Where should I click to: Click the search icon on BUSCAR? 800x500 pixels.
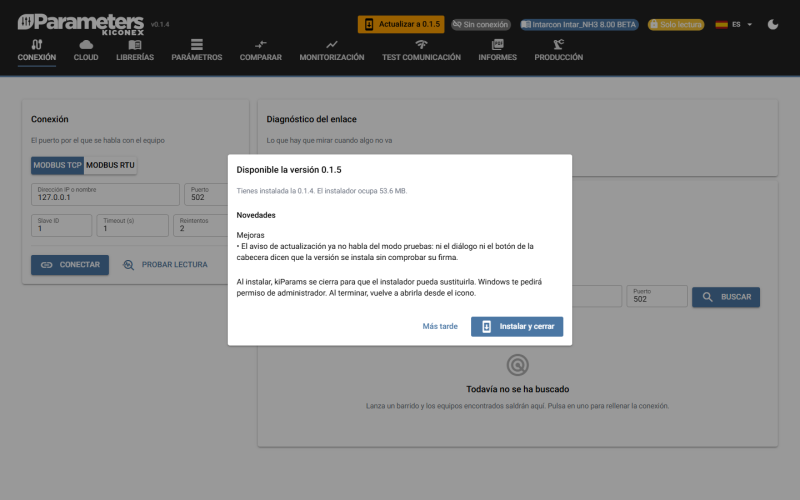[707, 297]
